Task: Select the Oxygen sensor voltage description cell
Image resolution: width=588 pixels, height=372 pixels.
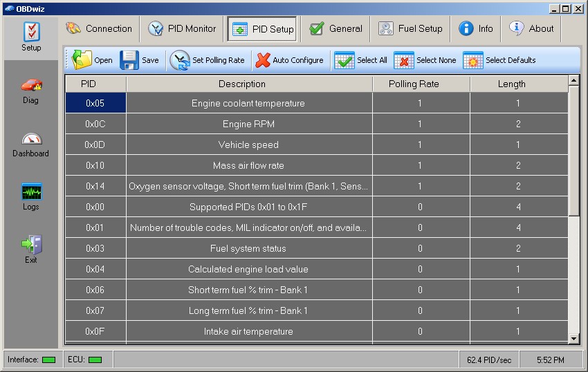Action: coord(249,186)
